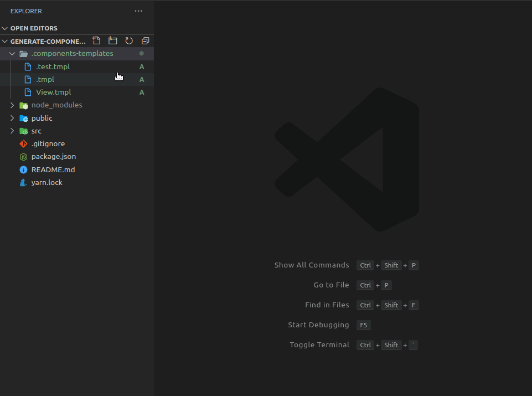Open the .gitignore file
Viewport: 532px width, 396px height.
coord(48,144)
